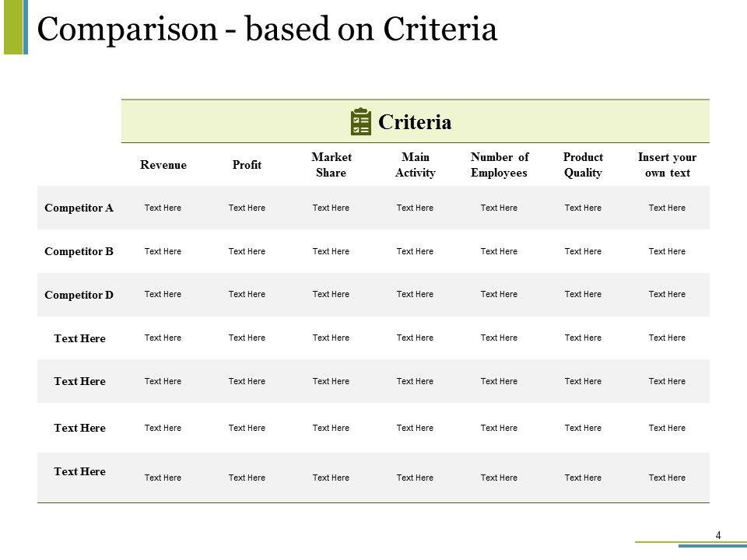
Task: Click Competitor D's Product Quality cell
Action: (x=583, y=295)
